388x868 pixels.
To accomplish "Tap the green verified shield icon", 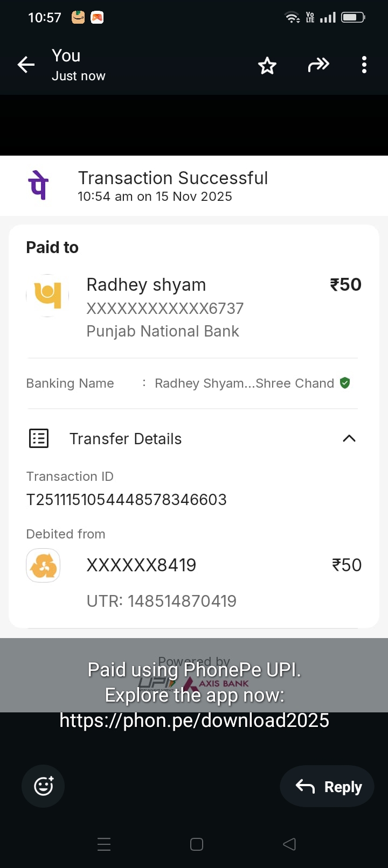I will tap(345, 383).
